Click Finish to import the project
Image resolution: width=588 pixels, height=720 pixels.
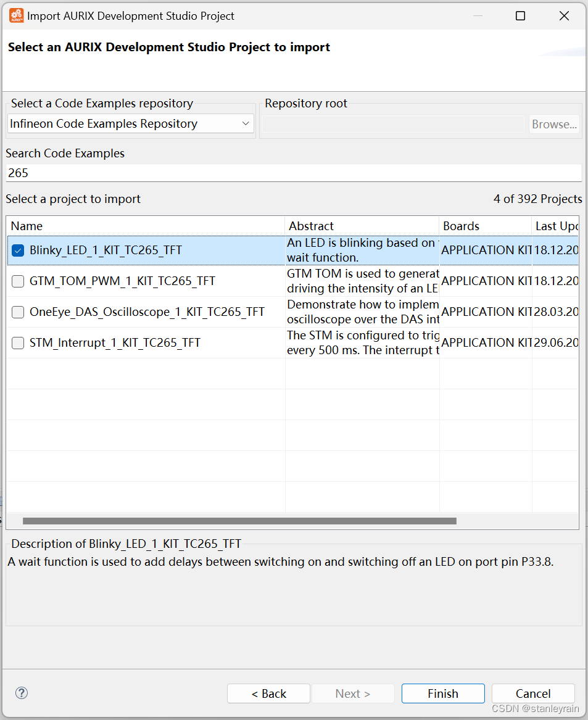tap(443, 693)
